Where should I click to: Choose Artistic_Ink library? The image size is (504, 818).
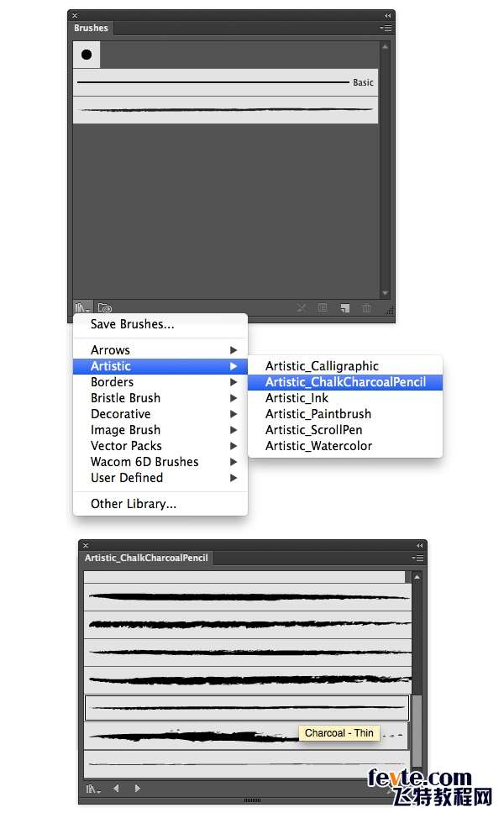(x=345, y=398)
